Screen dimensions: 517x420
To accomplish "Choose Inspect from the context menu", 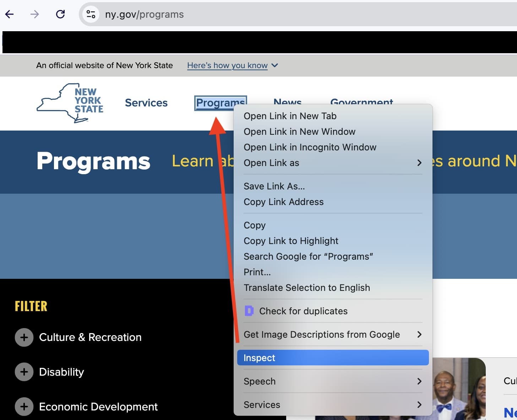I will pyautogui.click(x=333, y=358).
